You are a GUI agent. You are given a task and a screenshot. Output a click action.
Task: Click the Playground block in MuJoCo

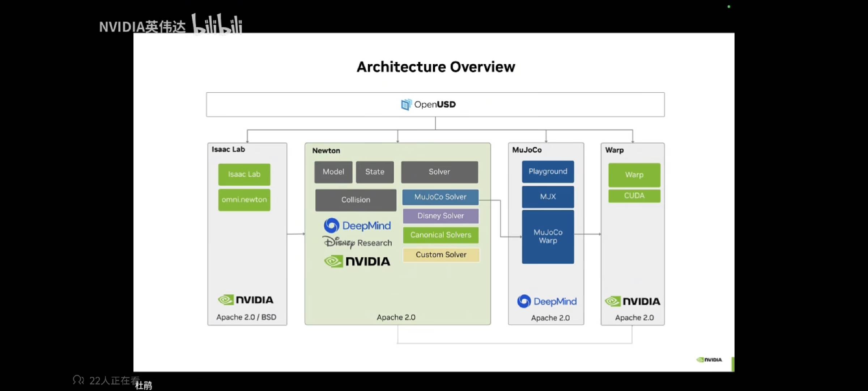coord(548,172)
